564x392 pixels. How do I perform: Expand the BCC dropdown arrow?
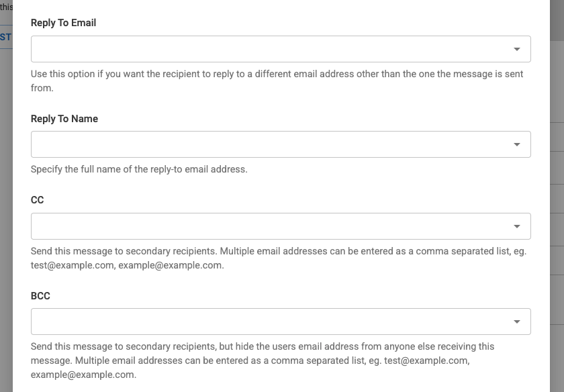click(516, 322)
